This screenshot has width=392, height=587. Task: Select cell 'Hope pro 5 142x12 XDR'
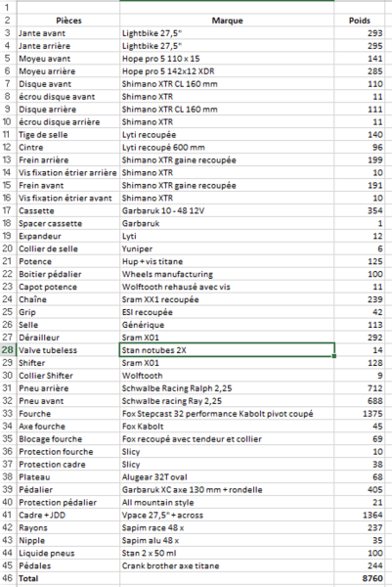(227, 71)
